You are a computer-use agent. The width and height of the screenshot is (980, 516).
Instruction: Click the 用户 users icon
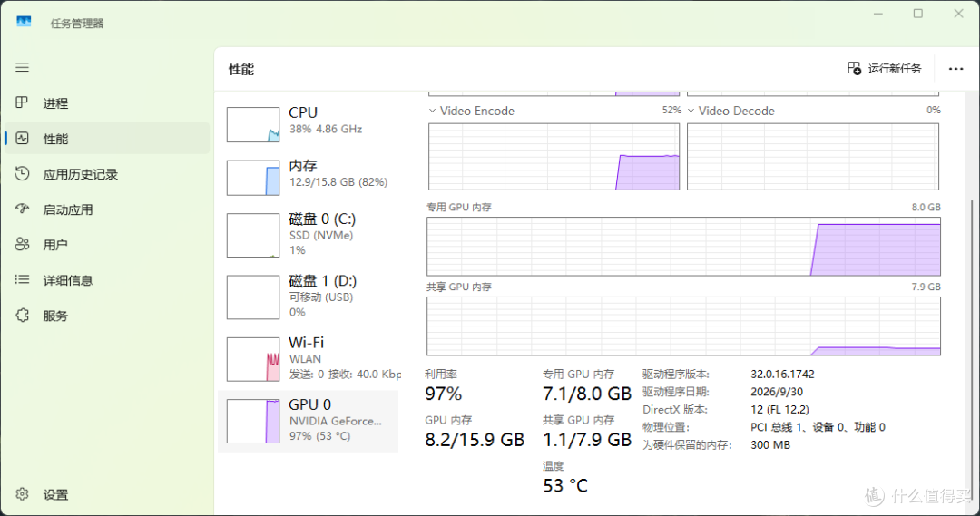coord(22,244)
